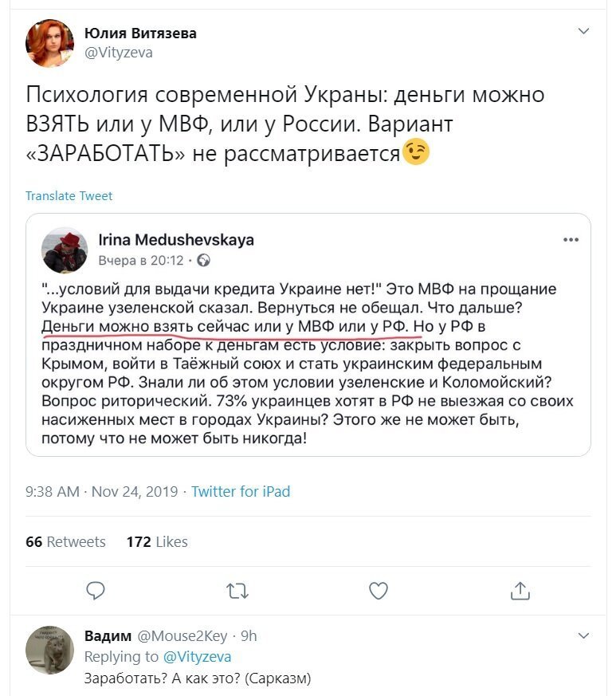This screenshot has width=616, height=696.
Task: Open the share upload icon
Action: [x=520, y=591]
